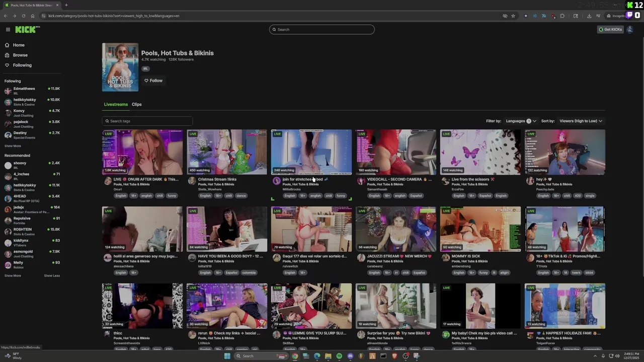This screenshot has height=362, width=644.
Task: Open the 4HEAD recommended channel
Action: click(32, 198)
